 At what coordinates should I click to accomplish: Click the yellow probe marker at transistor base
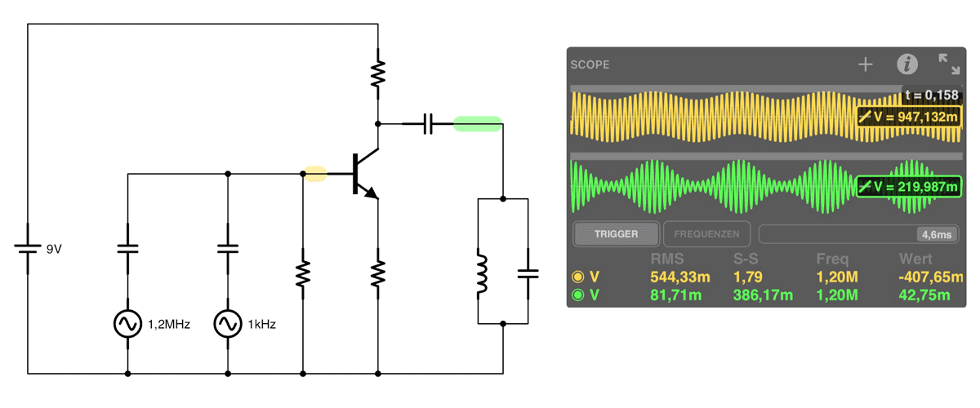[x=315, y=173]
